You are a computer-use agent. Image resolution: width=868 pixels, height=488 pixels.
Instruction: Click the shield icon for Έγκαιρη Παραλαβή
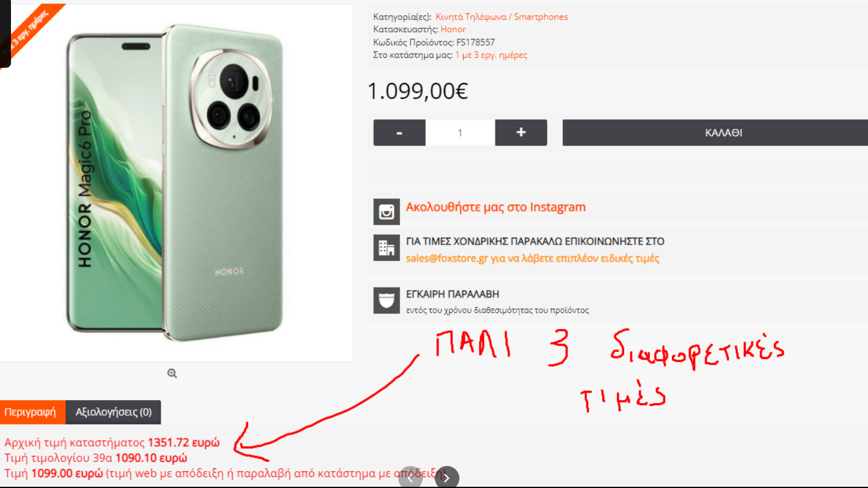[x=387, y=300]
